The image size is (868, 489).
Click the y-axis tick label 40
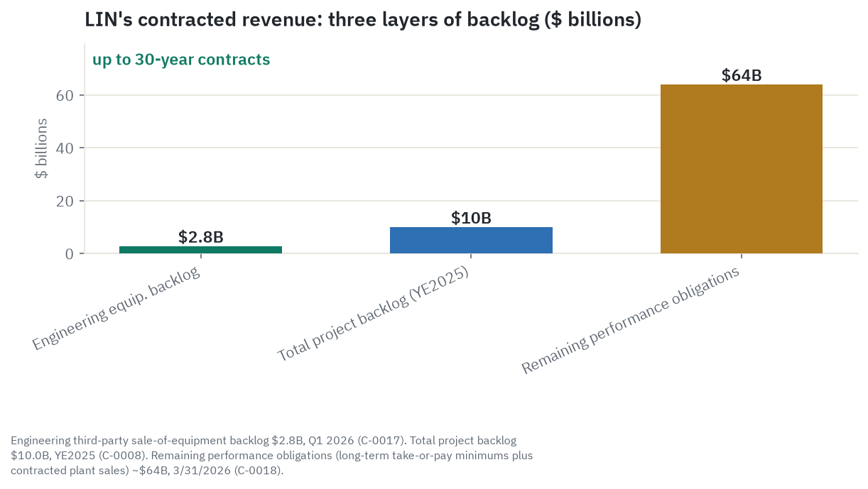pyautogui.click(x=65, y=148)
